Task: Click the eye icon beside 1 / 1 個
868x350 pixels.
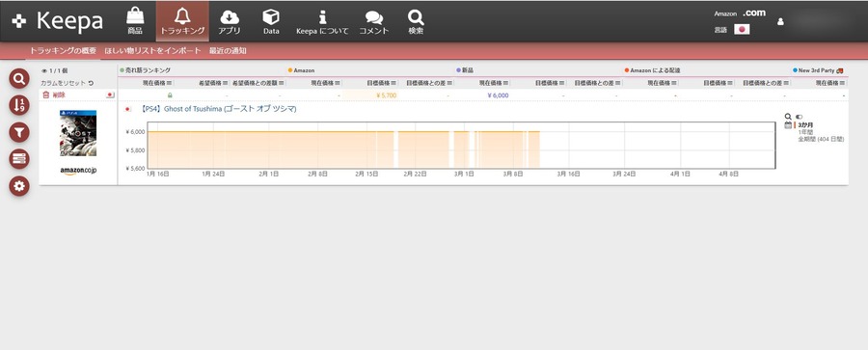Action: (x=44, y=71)
